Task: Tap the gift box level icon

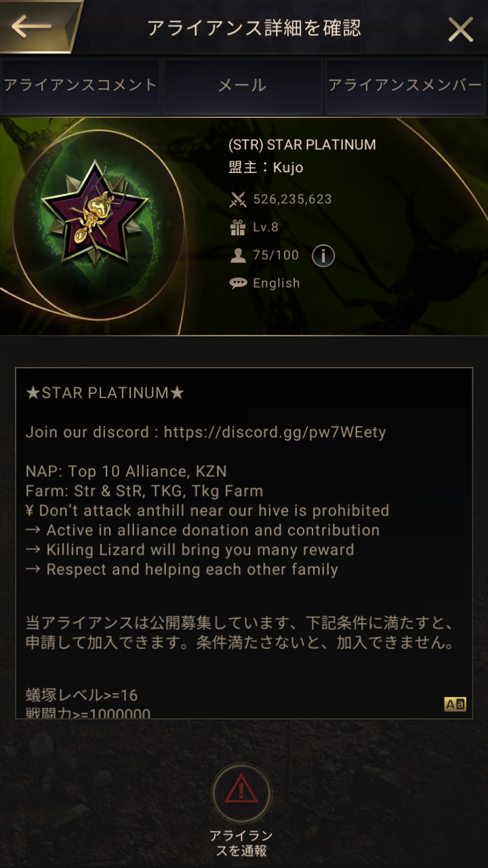Action: click(238, 228)
